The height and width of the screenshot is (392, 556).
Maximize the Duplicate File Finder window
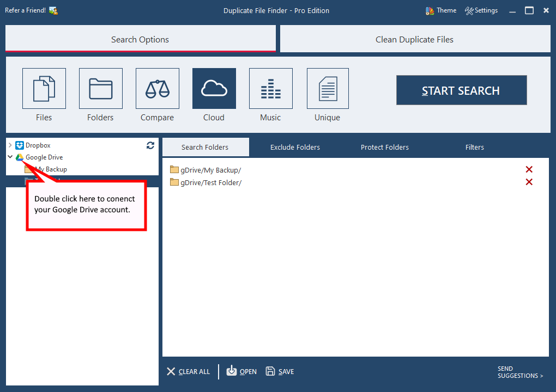[x=529, y=11]
